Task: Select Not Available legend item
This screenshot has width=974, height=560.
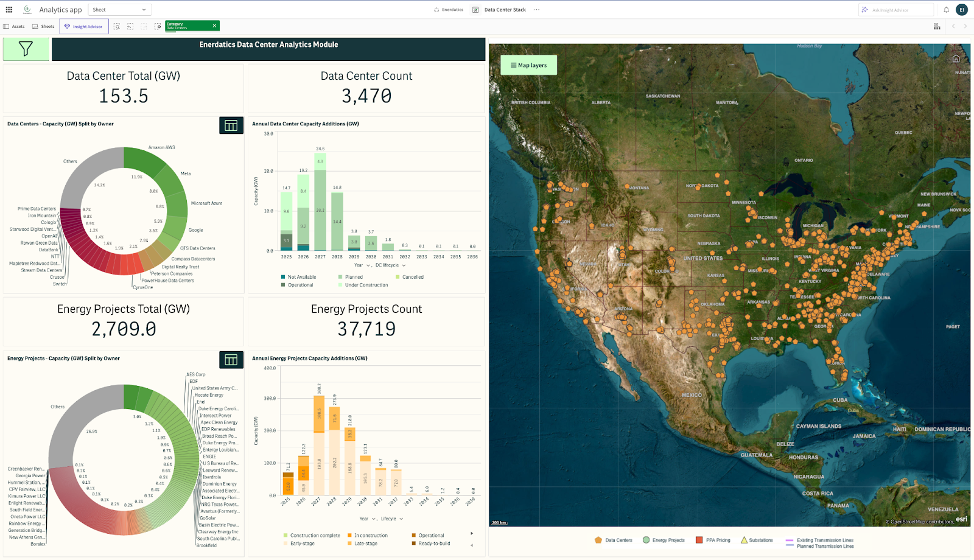Action: (x=298, y=277)
